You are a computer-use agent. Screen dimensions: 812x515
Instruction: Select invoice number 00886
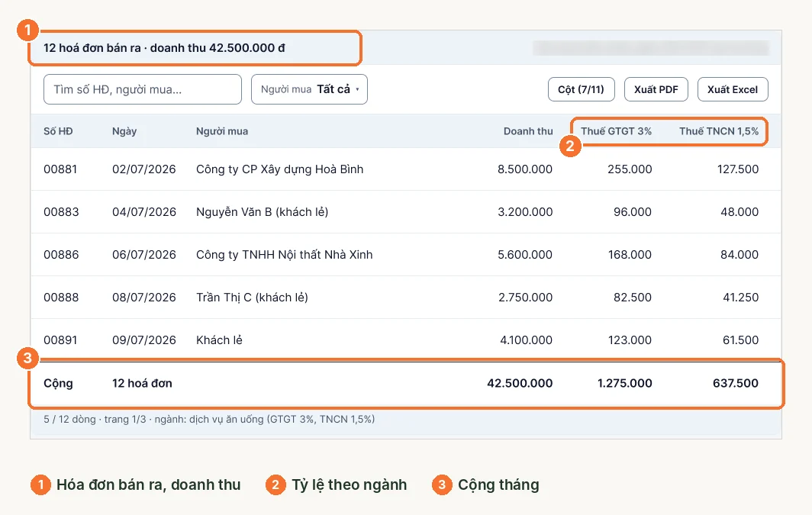pyautogui.click(x=61, y=255)
